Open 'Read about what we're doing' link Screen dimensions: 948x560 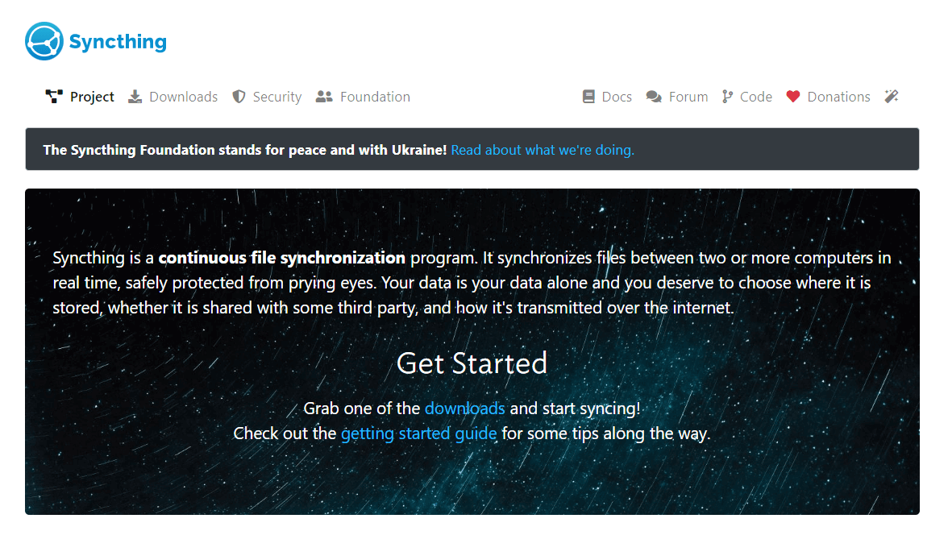pyautogui.click(x=543, y=150)
